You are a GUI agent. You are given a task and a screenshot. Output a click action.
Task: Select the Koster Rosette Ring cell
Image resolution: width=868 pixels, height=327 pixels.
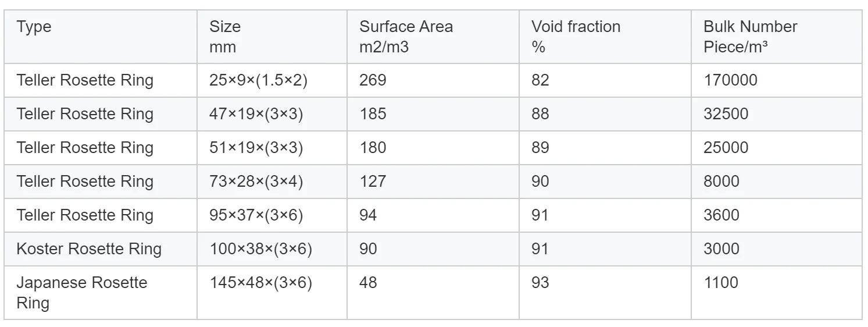click(89, 249)
